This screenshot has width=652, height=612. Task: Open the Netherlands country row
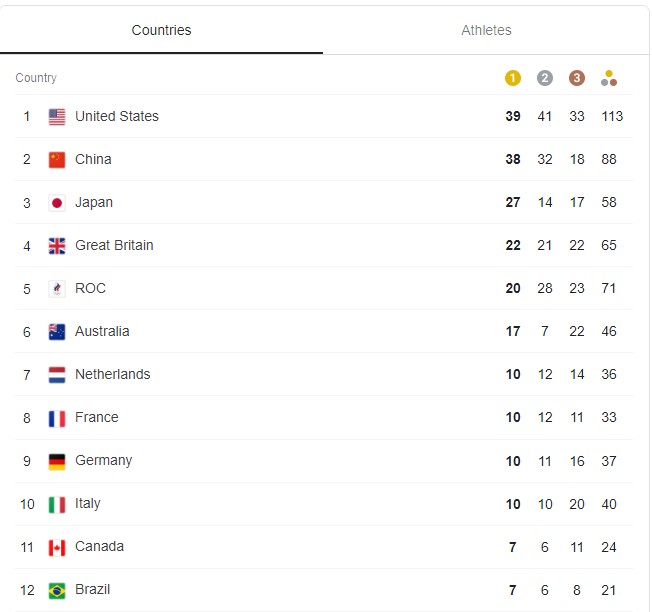pyautogui.click(x=324, y=375)
